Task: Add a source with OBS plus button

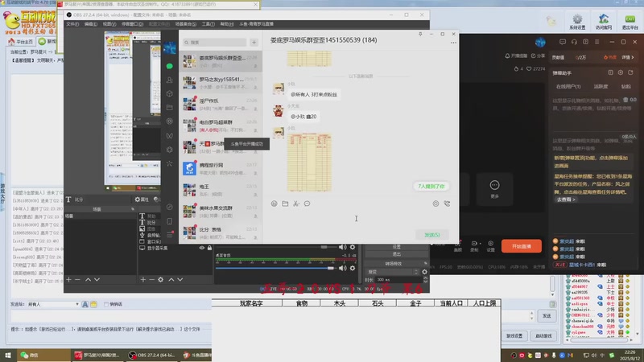Action: pyautogui.click(x=143, y=279)
